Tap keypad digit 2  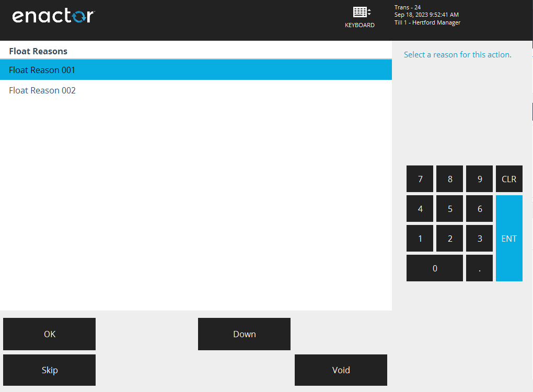(449, 238)
